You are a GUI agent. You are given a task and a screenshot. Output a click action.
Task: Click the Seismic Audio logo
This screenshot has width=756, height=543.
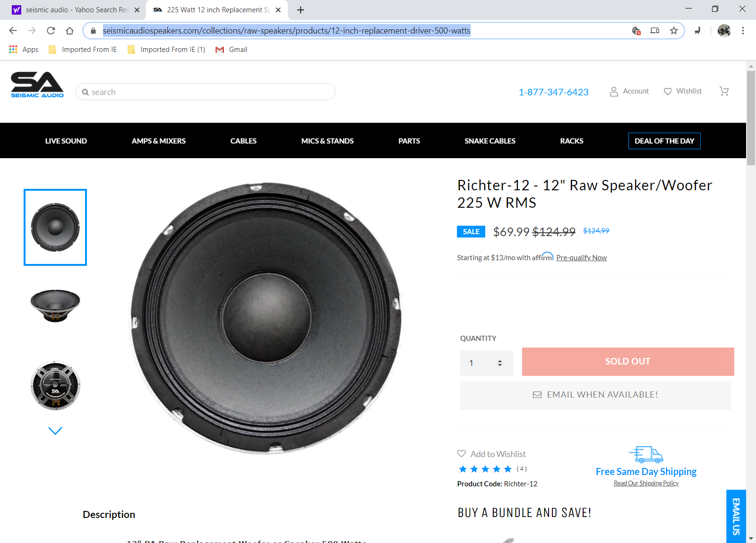coord(37,85)
